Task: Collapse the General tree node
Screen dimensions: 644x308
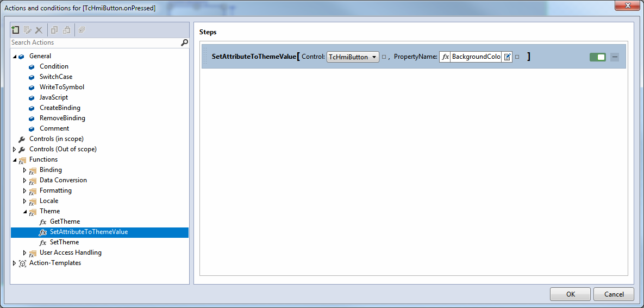Action: point(14,57)
